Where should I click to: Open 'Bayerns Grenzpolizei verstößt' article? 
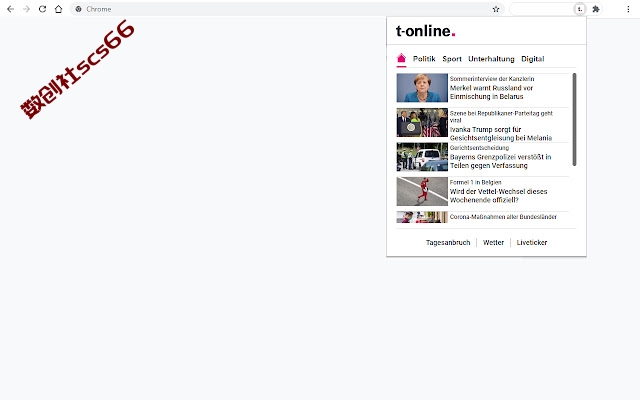500,161
